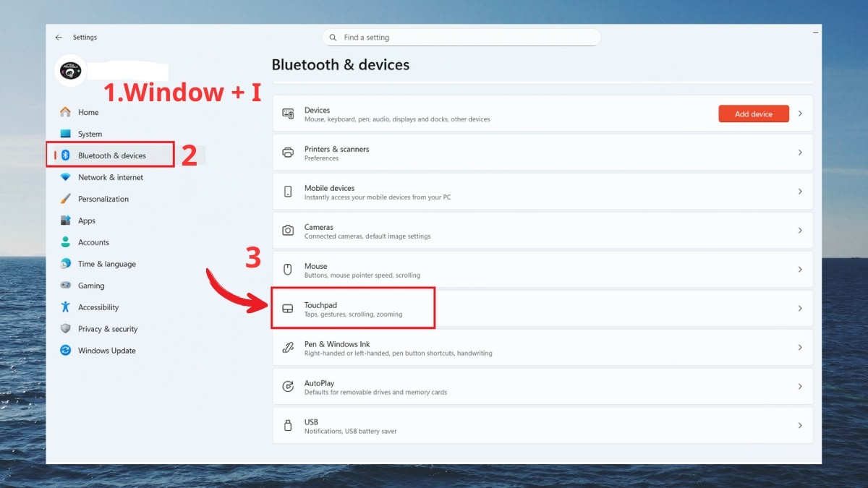Click the System monitor icon in sidebar

66,134
